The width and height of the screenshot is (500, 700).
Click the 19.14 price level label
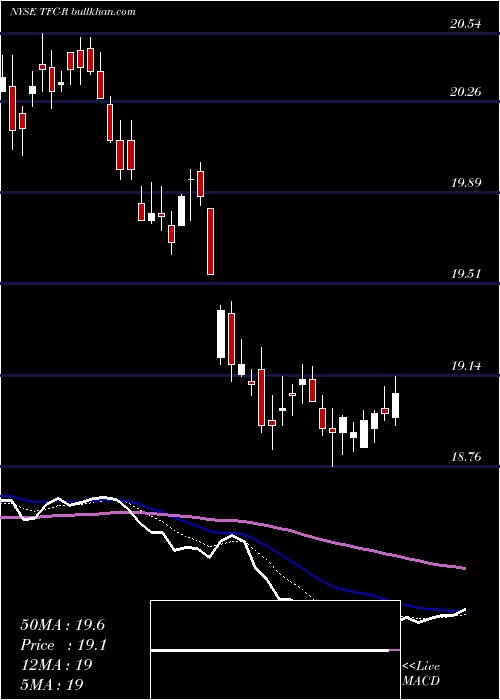coord(466,366)
